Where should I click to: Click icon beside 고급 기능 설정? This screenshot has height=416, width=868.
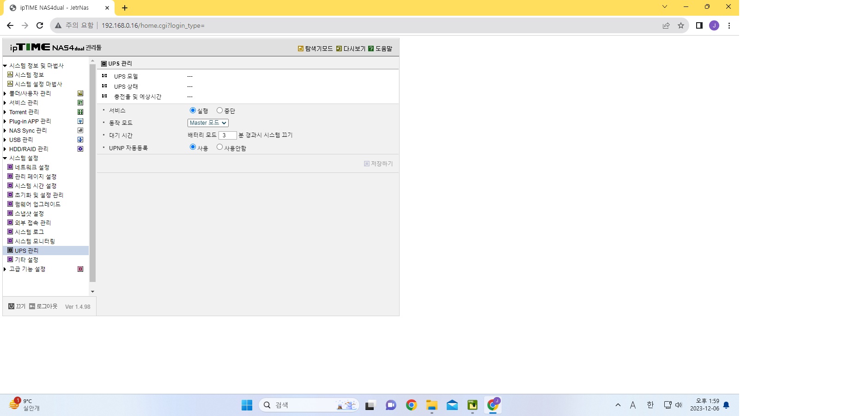pos(80,269)
